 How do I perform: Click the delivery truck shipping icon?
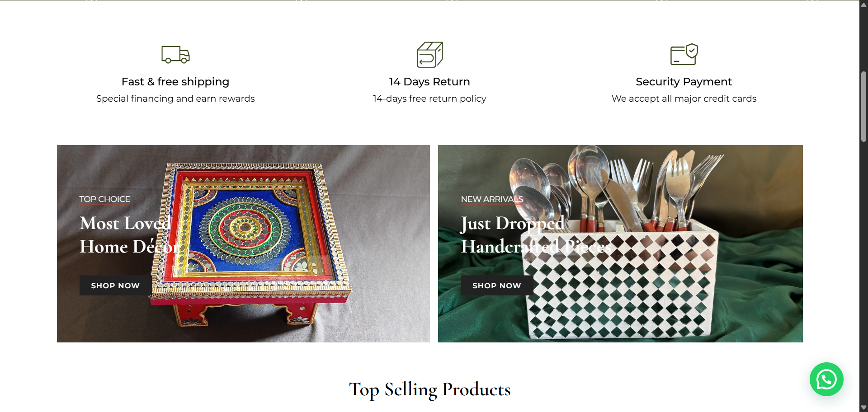point(175,55)
